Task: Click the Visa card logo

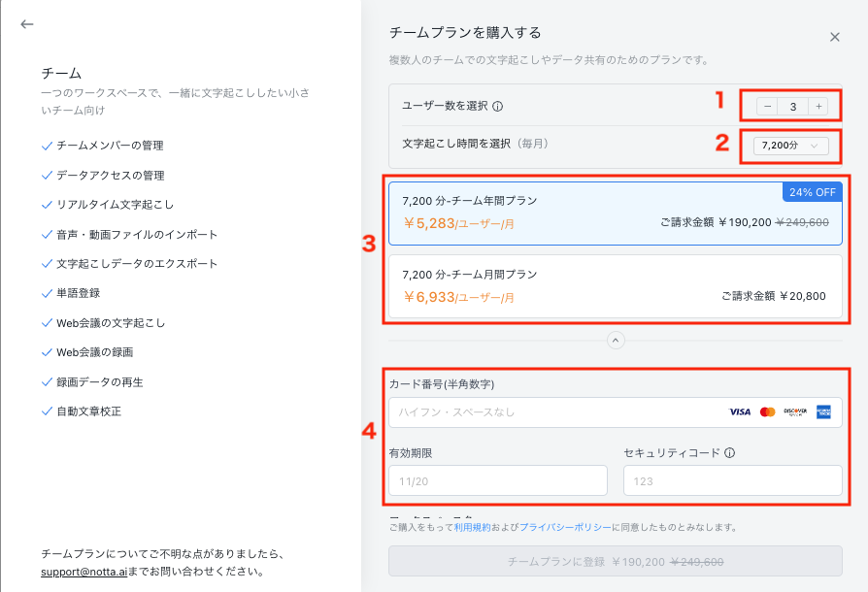Action: (x=740, y=412)
